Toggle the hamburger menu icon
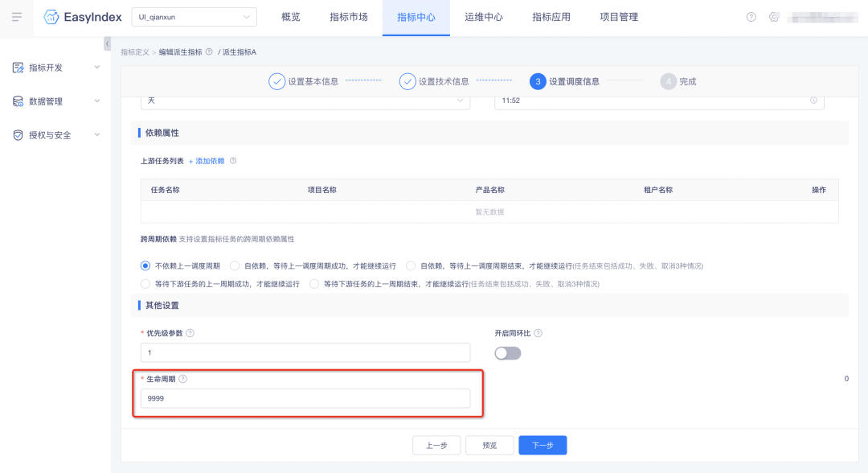Screen dimensions: 868x473 tap(17, 17)
